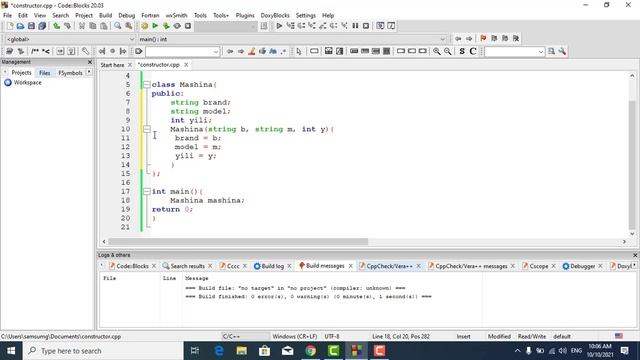Click the Find magnifier icon

click(118, 26)
